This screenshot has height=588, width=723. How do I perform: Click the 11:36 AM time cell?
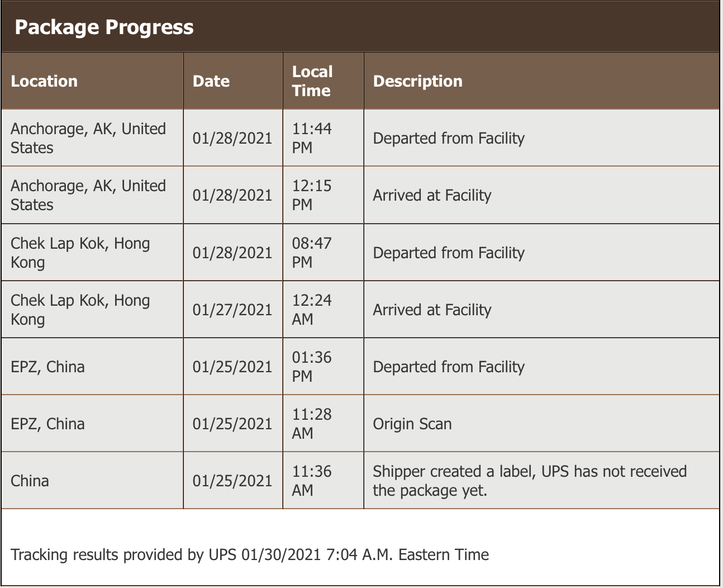(312, 481)
